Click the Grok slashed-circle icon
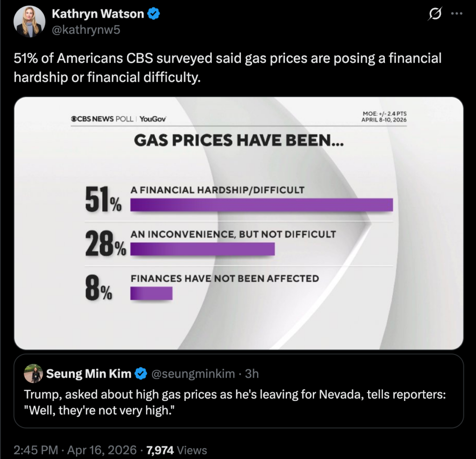The image size is (476, 459). tap(434, 14)
